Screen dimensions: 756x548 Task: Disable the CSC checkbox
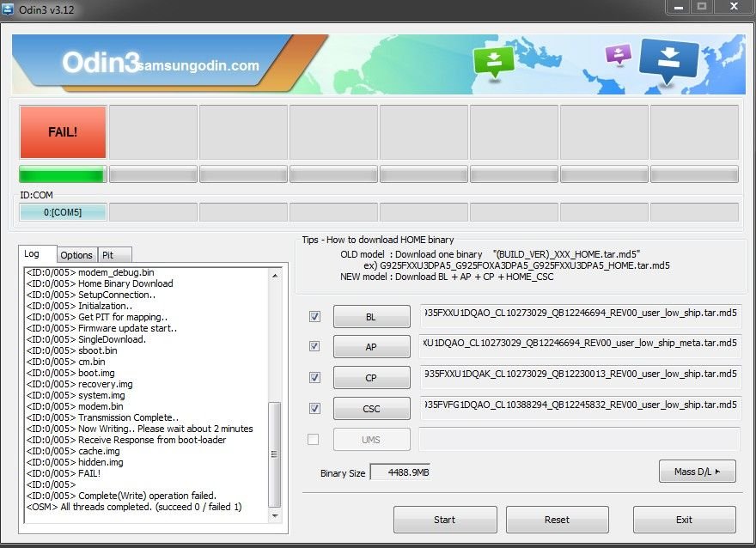tap(314, 409)
